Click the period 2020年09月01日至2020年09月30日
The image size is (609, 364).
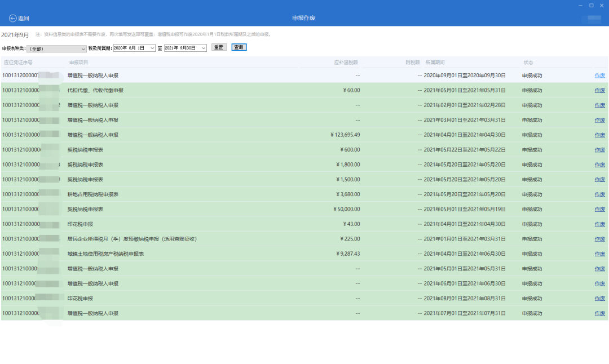[465, 76]
